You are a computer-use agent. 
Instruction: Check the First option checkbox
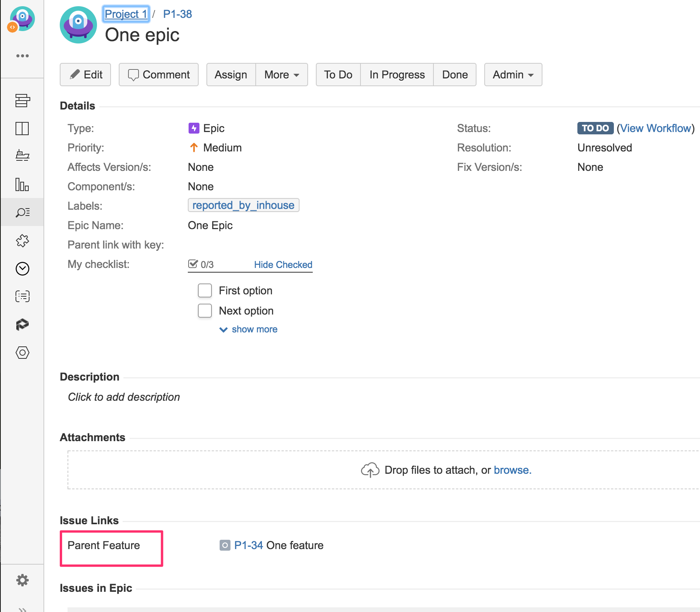tap(205, 290)
